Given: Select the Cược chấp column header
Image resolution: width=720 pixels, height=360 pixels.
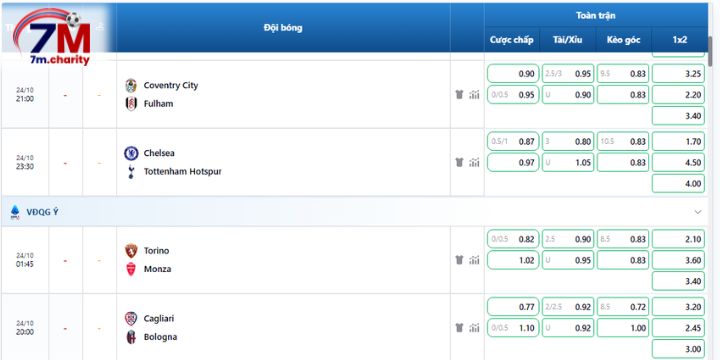Looking at the screenshot, I should coord(512,40).
